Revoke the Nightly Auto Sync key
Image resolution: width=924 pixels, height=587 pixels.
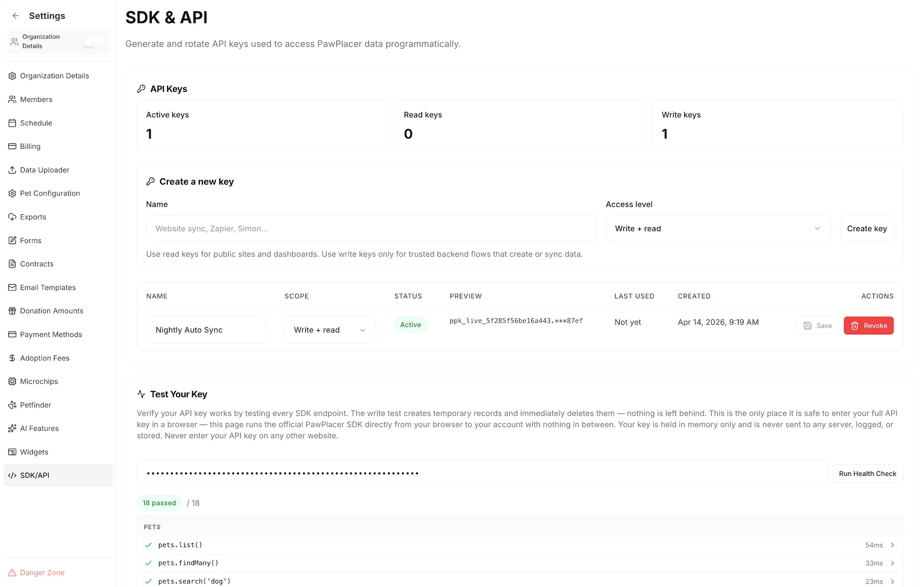[868, 325]
